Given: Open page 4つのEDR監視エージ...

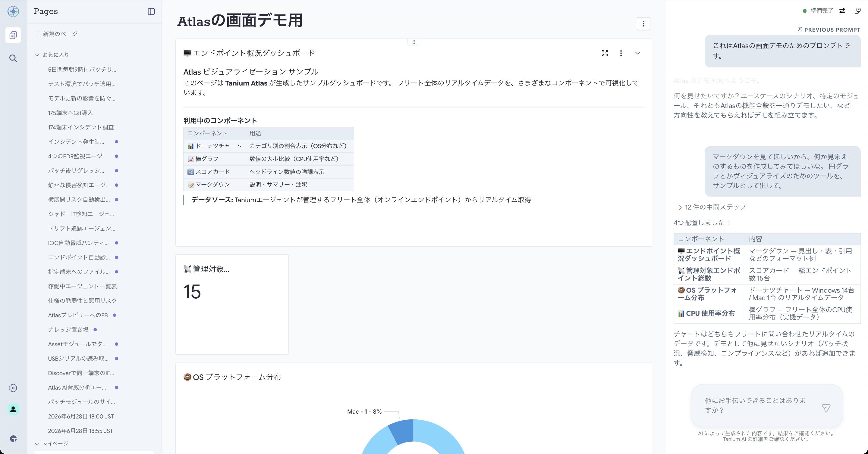Looking at the screenshot, I should pyautogui.click(x=77, y=156).
